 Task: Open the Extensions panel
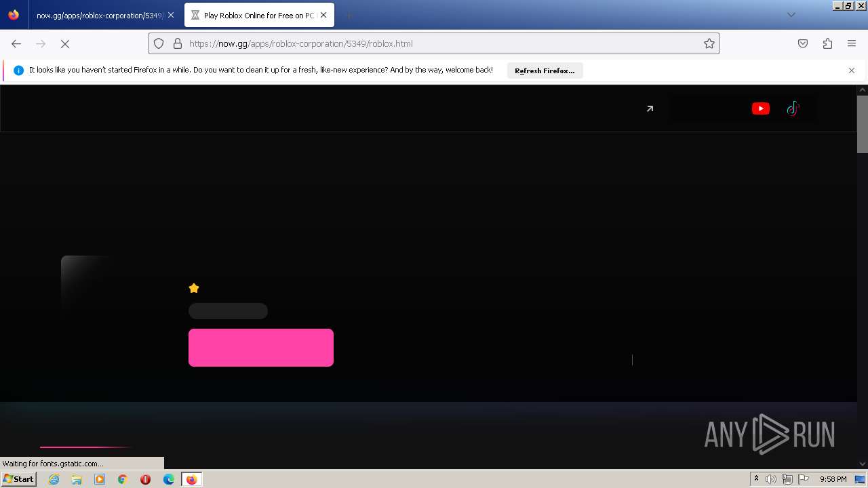pos(827,43)
